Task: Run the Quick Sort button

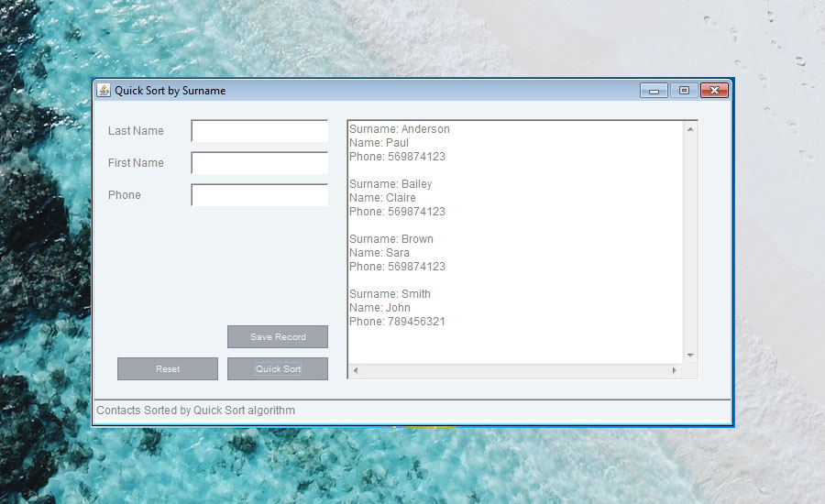Action: click(278, 368)
